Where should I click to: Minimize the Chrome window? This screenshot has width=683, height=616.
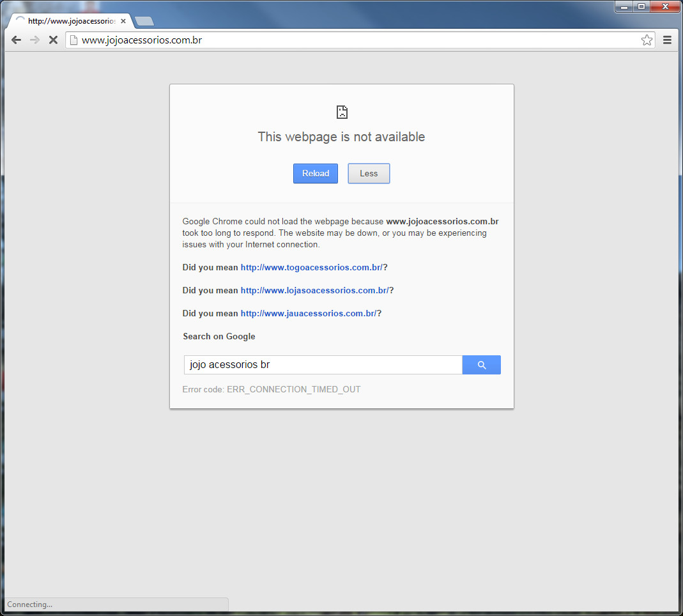[624, 6]
